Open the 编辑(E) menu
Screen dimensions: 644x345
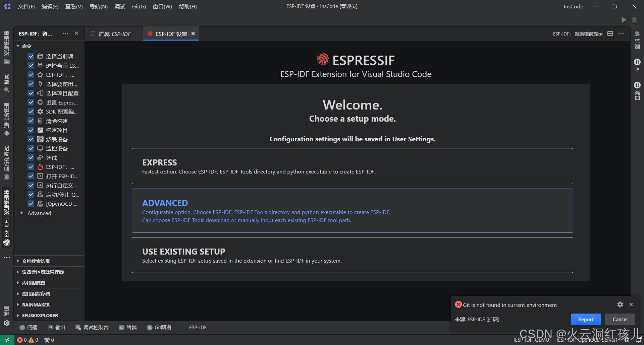click(x=50, y=6)
